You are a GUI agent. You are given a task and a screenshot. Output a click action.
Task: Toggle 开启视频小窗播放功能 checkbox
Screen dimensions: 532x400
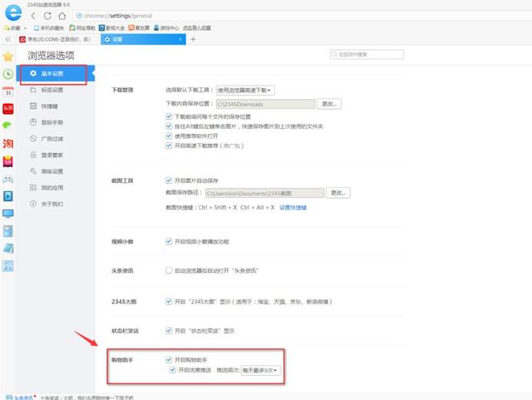[x=169, y=241]
